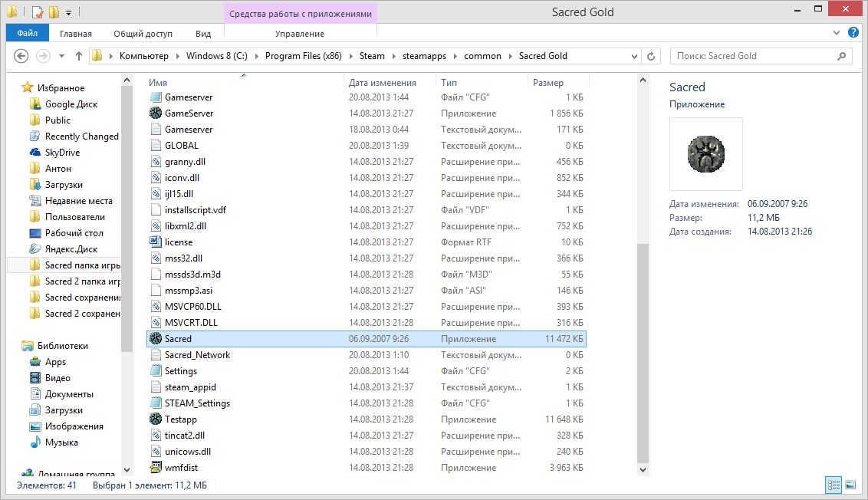
Task: Sort by the Имя column header
Action: point(158,83)
